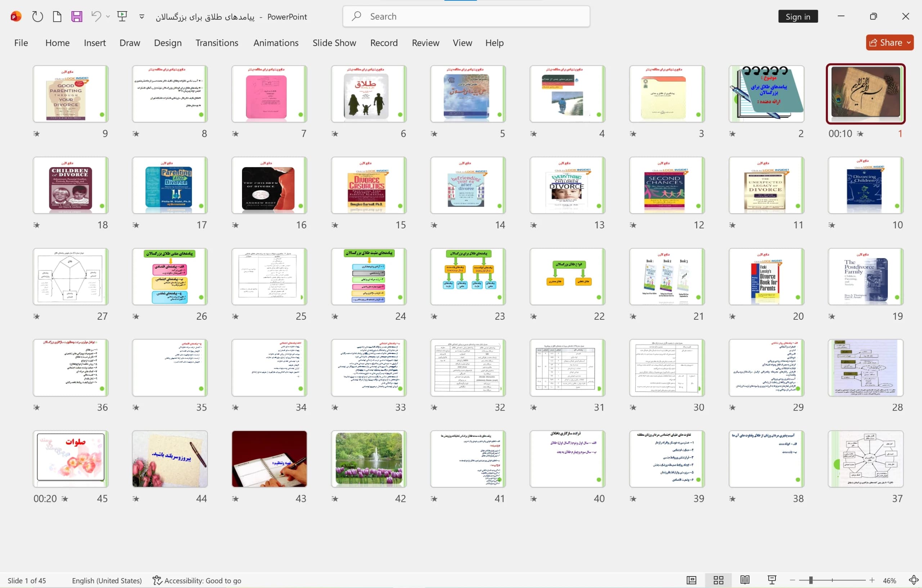This screenshot has height=588, width=922.
Task: Click into the Search box
Action: click(x=466, y=17)
